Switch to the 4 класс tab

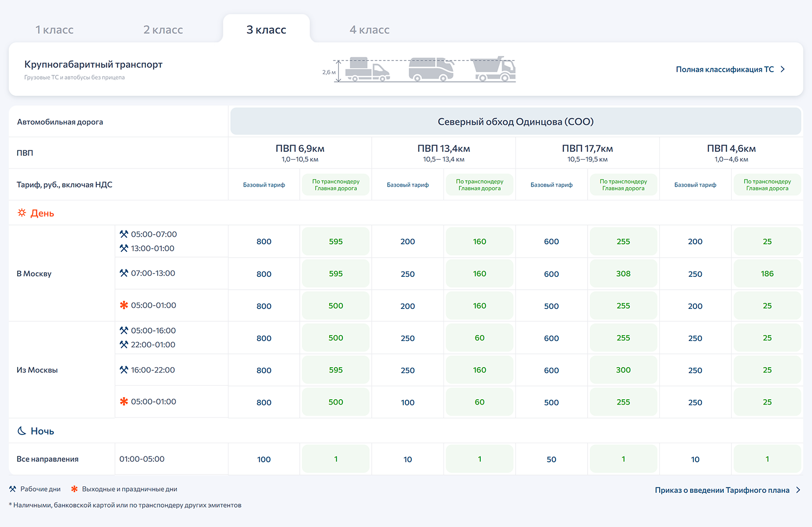[x=369, y=30]
